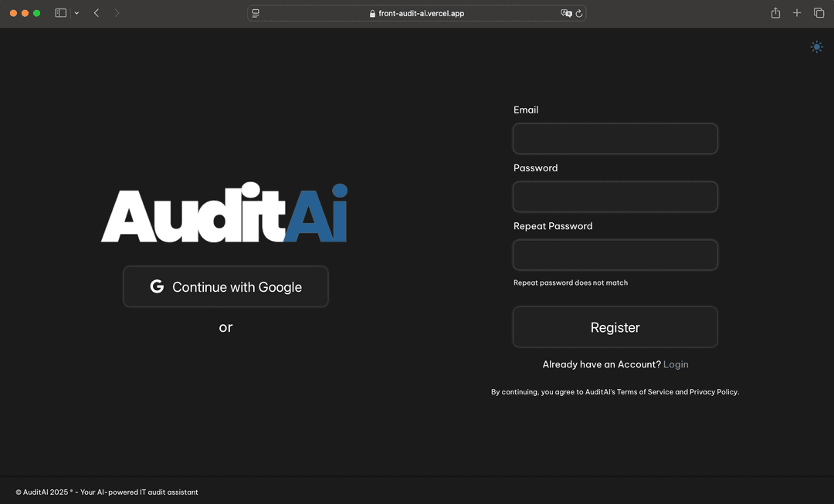This screenshot has width=834, height=504.
Task: Click the padlock icon before the URL
Action: pyautogui.click(x=372, y=13)
